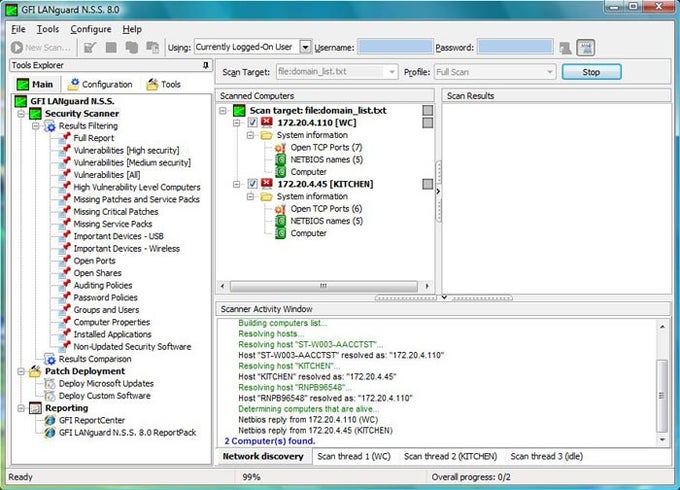Click the New Scan toolbar icon

pyautogui.click(x=17, y=47)
